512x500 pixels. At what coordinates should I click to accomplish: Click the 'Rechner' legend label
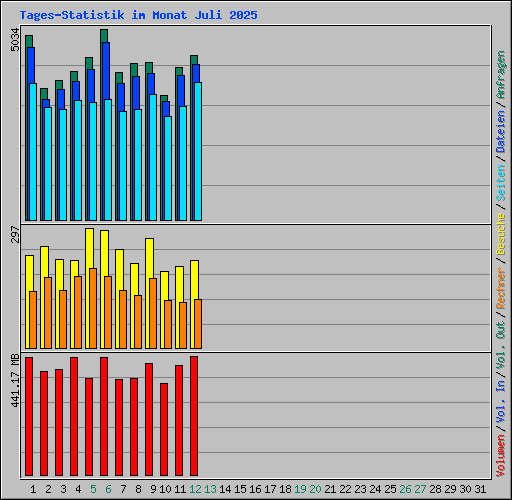tap(501, 288)
